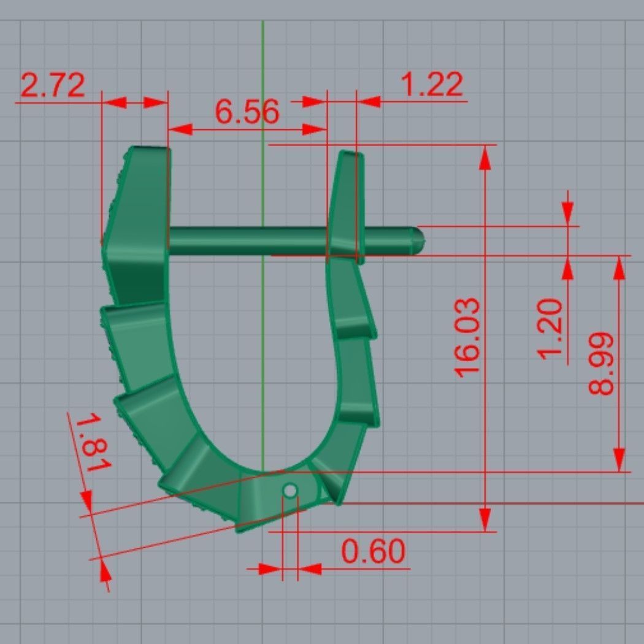Viewport: 644px width, 644px height.
Task: Click the green vertical axis line
Action: tap(263, 247)
